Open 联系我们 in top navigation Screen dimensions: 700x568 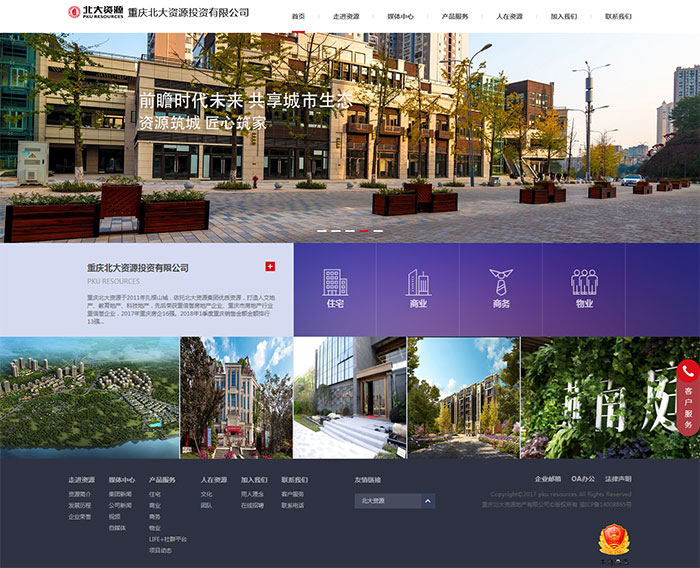pos(618,17)
